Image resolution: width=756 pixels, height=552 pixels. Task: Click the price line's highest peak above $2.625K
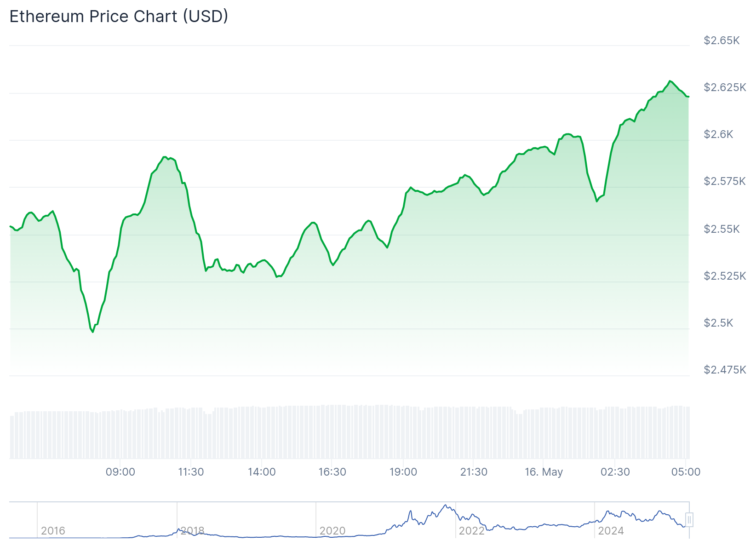pos(670,81)
